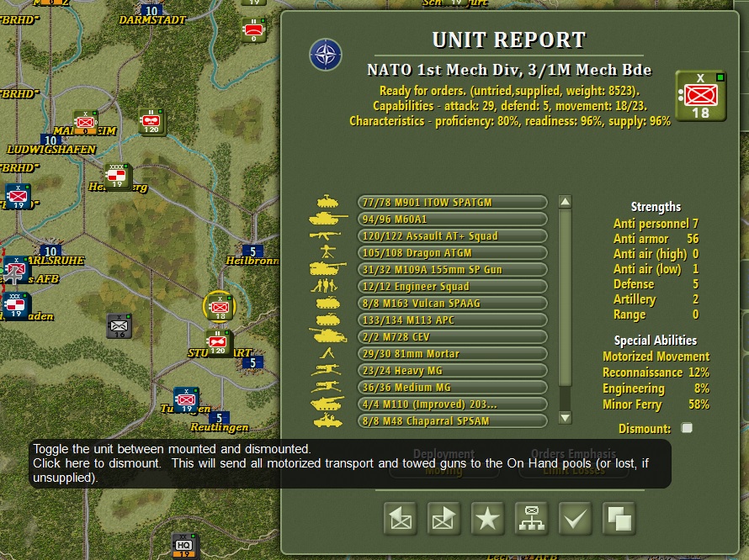Screen dimensions: 749x560
Task: Click the star icon button
Action: point(488,519)
